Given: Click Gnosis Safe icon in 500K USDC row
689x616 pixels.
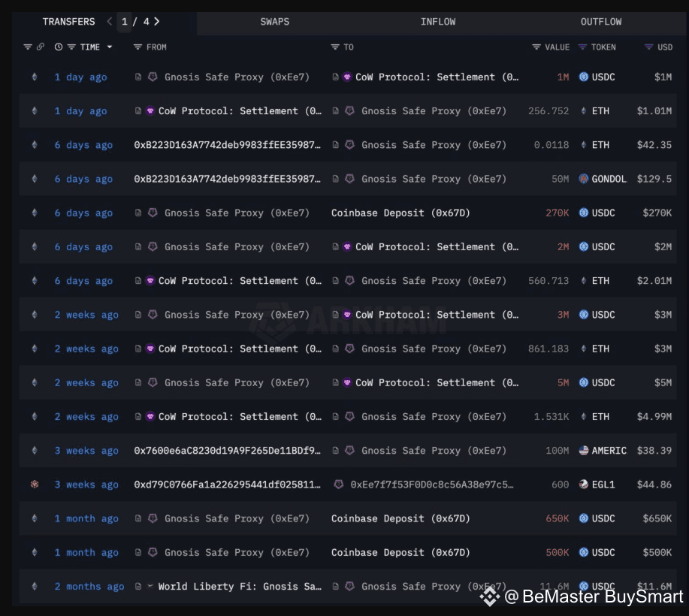Looking at the screenshot, I should pyautogui.click(x=153, y=552).
